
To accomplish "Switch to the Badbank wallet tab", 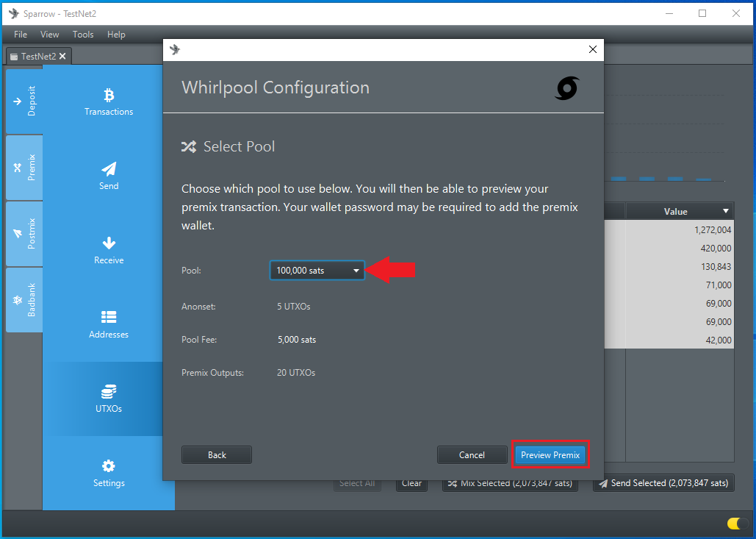I will coord(24,300).
